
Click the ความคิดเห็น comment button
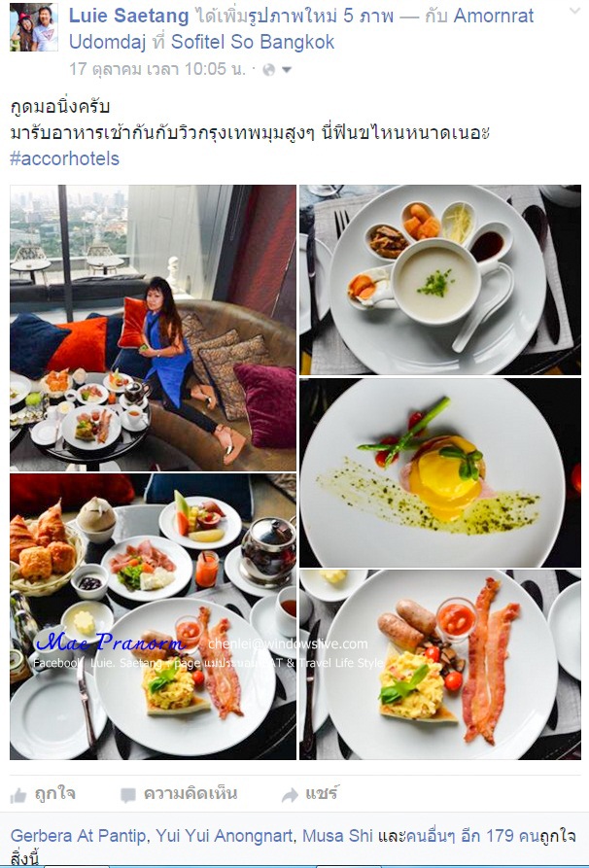coord(191,794)
